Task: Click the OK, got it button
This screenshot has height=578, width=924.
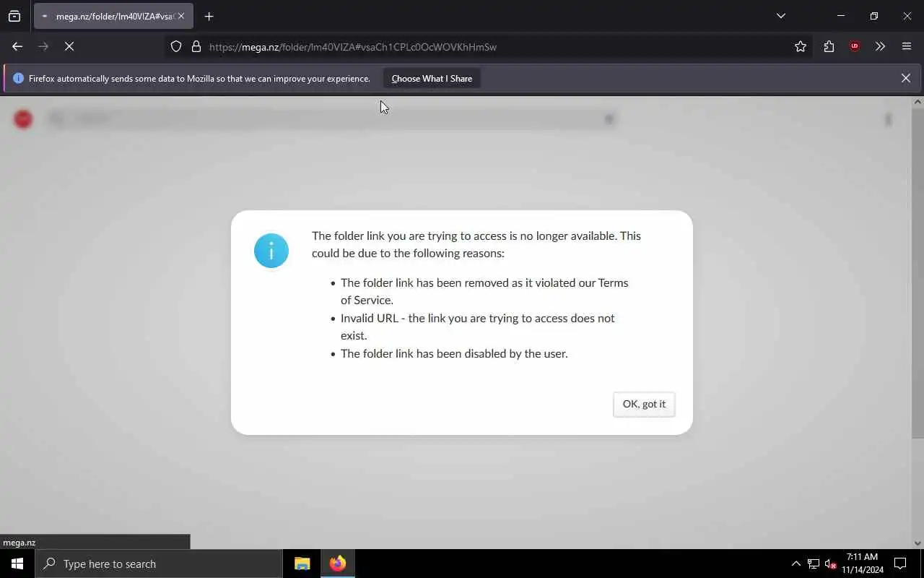Action: 644,404
